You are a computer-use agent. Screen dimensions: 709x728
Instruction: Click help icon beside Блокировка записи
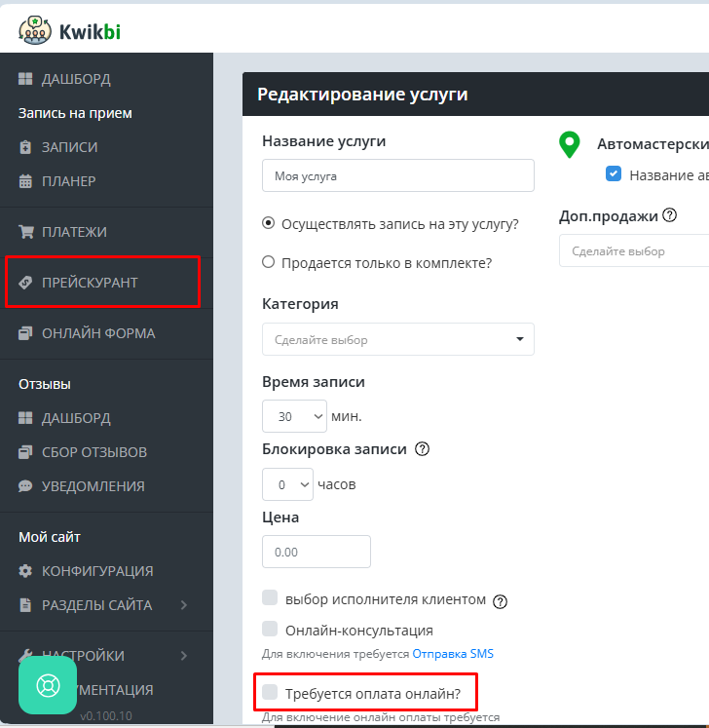click(x=422, y=449)
